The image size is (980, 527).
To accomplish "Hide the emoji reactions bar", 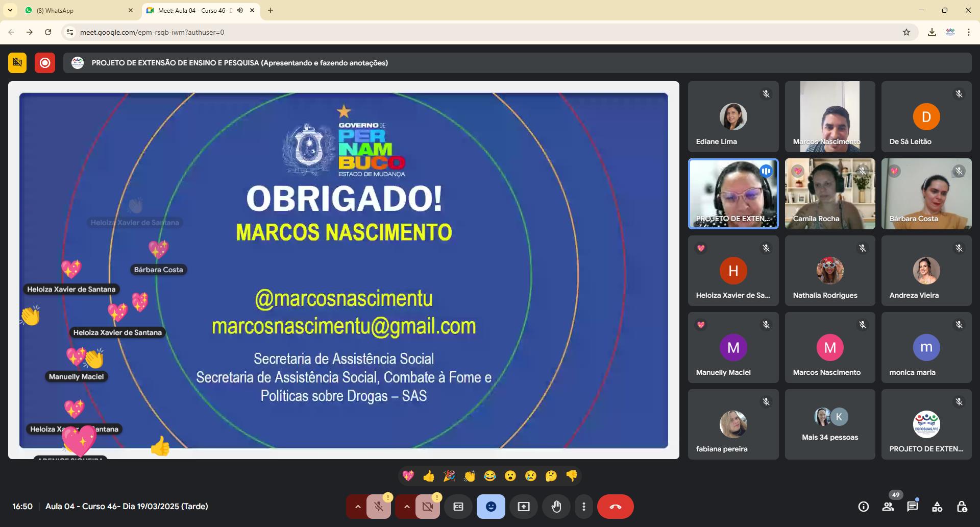I will pyautogui.click(x=491, y=507).
